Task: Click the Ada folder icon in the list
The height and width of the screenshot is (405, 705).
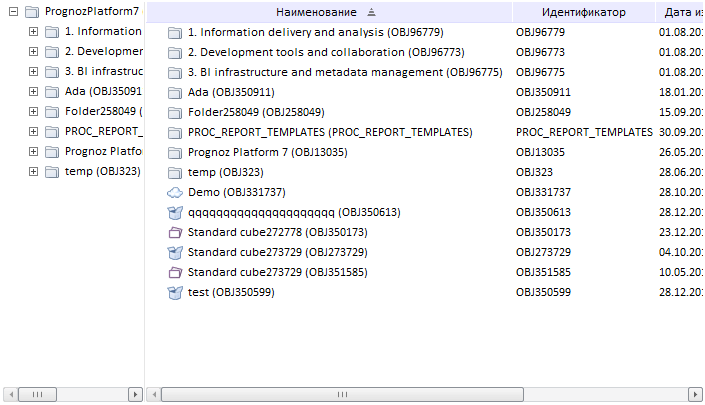Action: [x=175, y=92]
